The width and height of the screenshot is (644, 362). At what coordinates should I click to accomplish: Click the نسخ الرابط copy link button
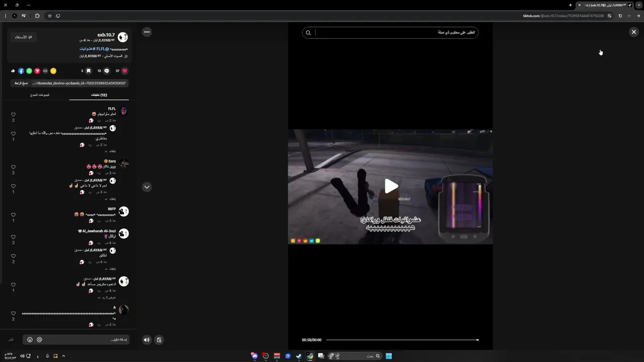[21, 83]
